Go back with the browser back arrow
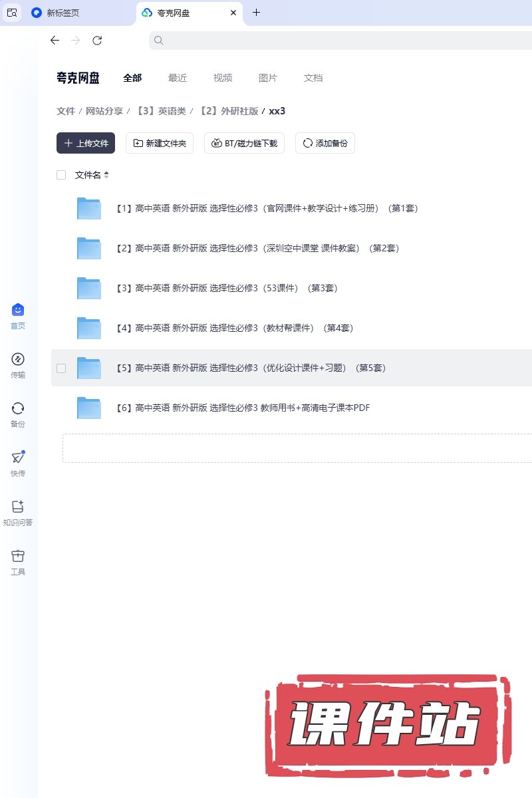Screen dimensions: 532x798 55,41
